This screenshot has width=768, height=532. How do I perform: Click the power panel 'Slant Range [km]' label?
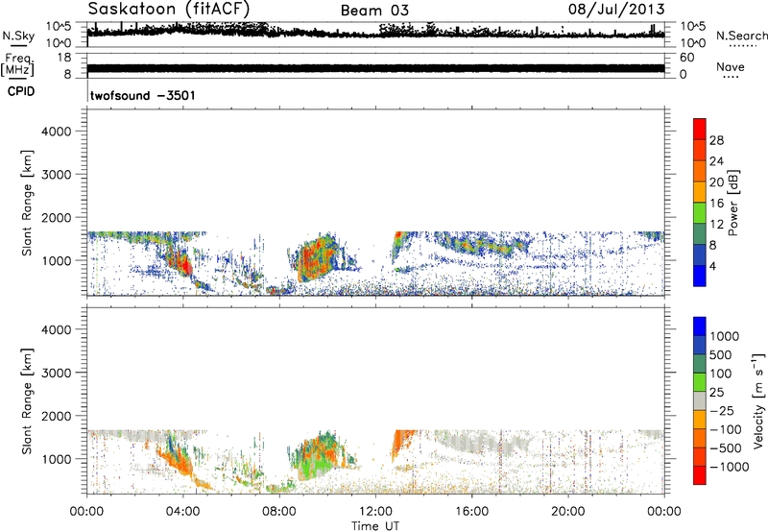coord(27,203)
